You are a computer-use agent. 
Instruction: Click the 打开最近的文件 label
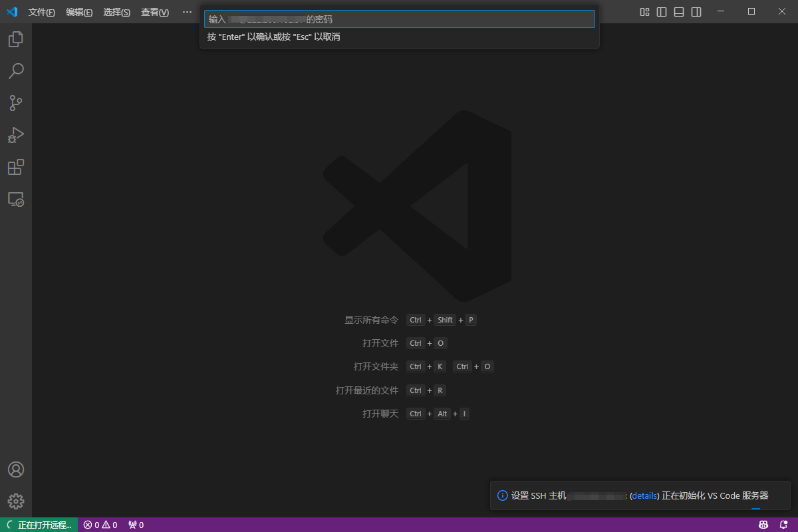[367, 390]
